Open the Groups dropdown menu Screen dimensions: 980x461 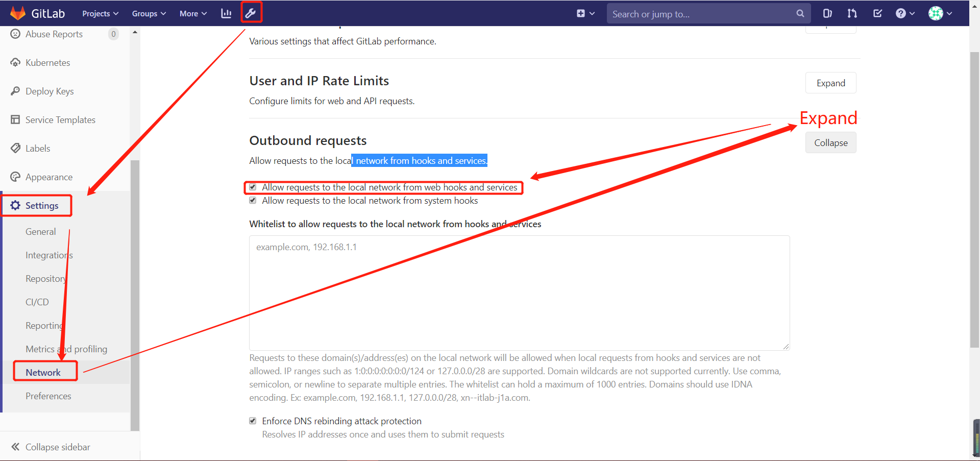pyautogui.click(x=149, y=14)
